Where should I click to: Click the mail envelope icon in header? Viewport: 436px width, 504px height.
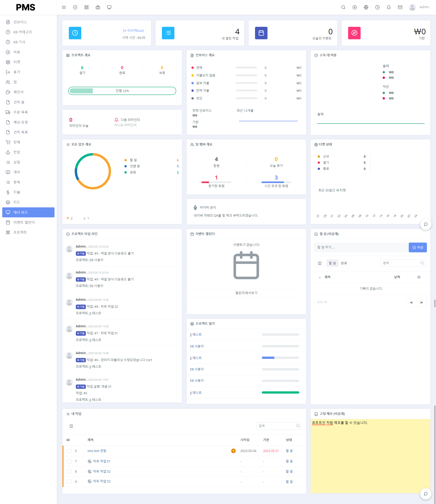tap(400, 7)
